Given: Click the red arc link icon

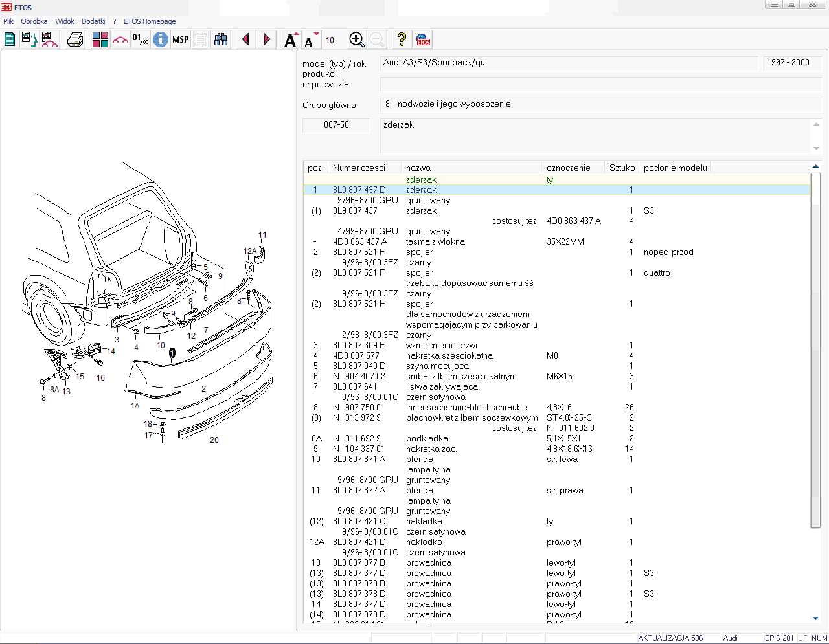Looking at the screenshot, I should coord(120,40).
